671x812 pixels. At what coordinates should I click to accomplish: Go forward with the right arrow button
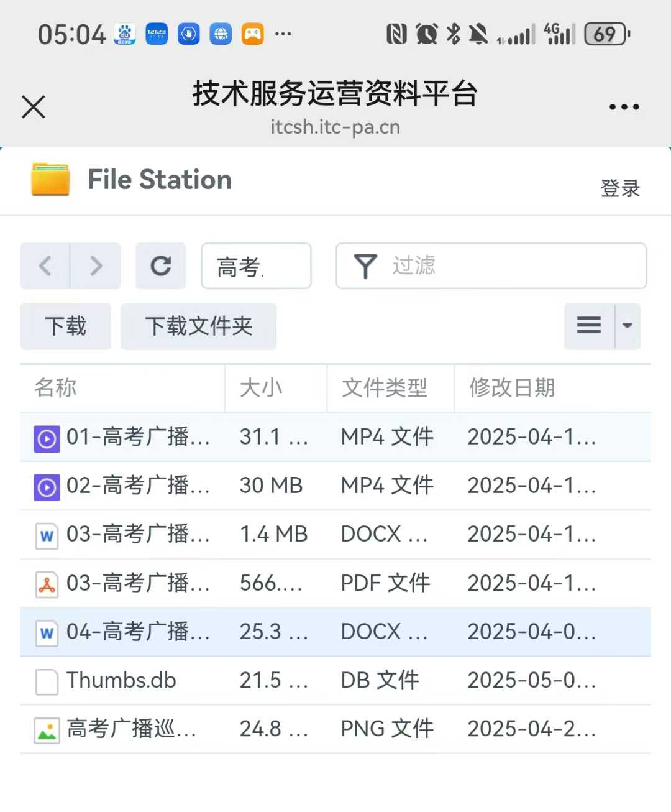point(96,266)
